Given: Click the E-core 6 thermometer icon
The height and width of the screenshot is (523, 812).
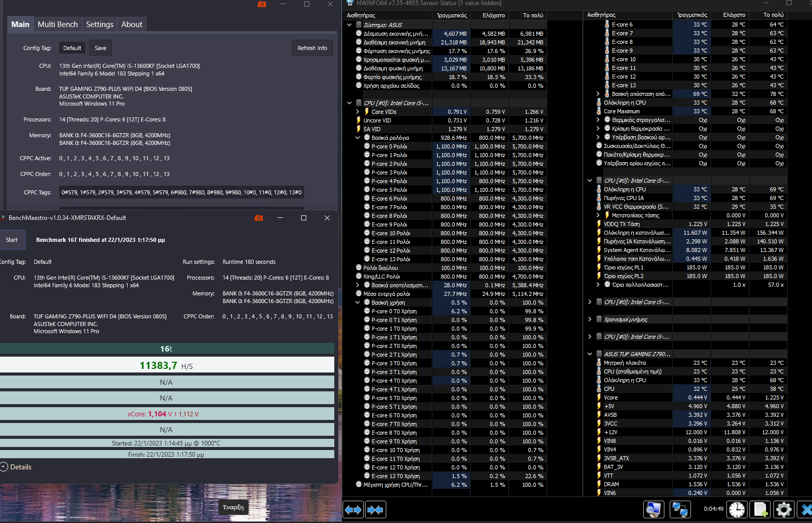Looking at the screenshot, I should [607, 24].
